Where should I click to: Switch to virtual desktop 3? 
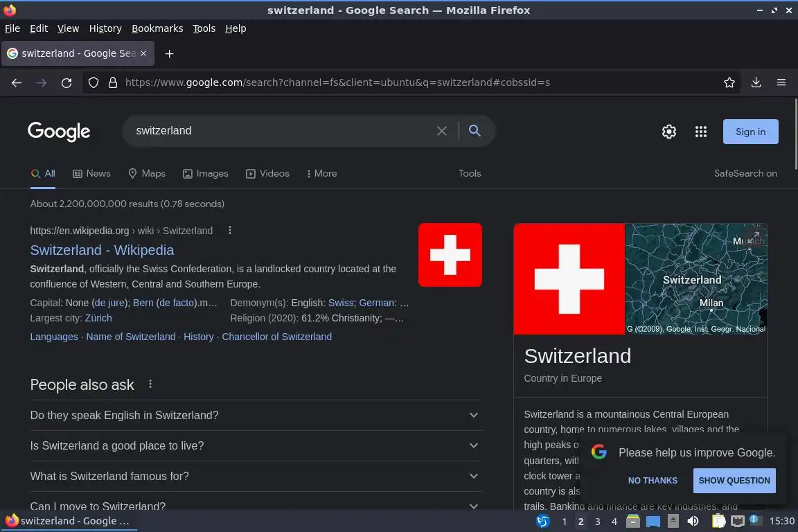pyautogui.click(x=598, y=522)
